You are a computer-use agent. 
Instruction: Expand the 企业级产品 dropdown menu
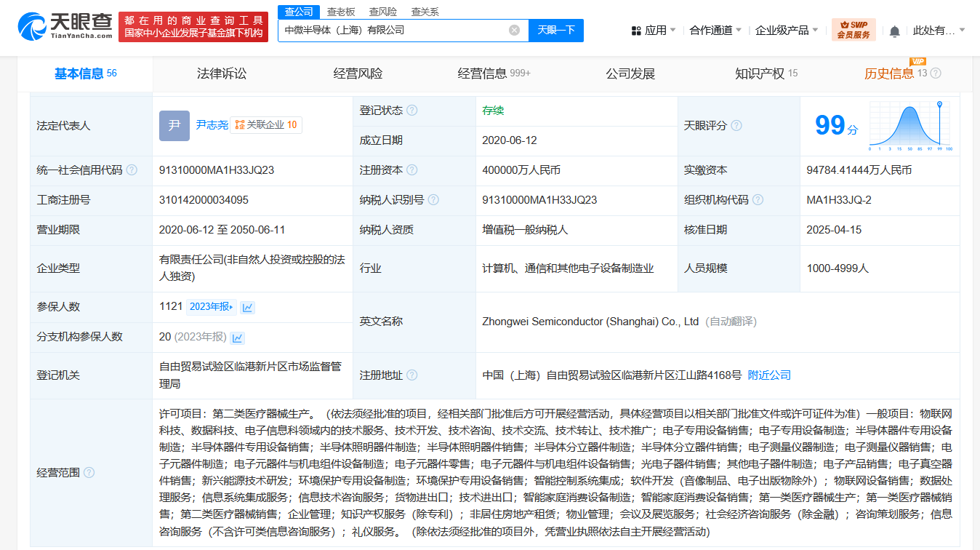click(x=787, y=31)
